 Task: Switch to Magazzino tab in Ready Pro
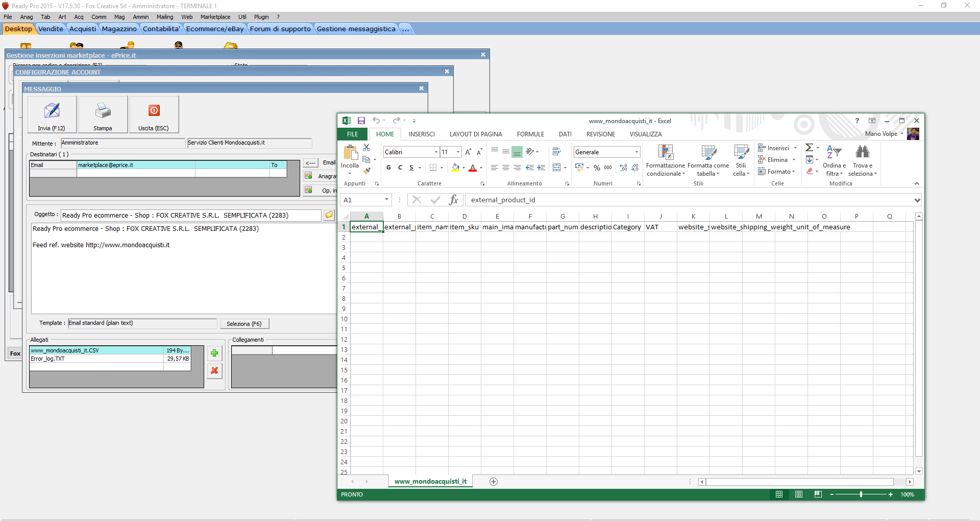coord(119,29)
